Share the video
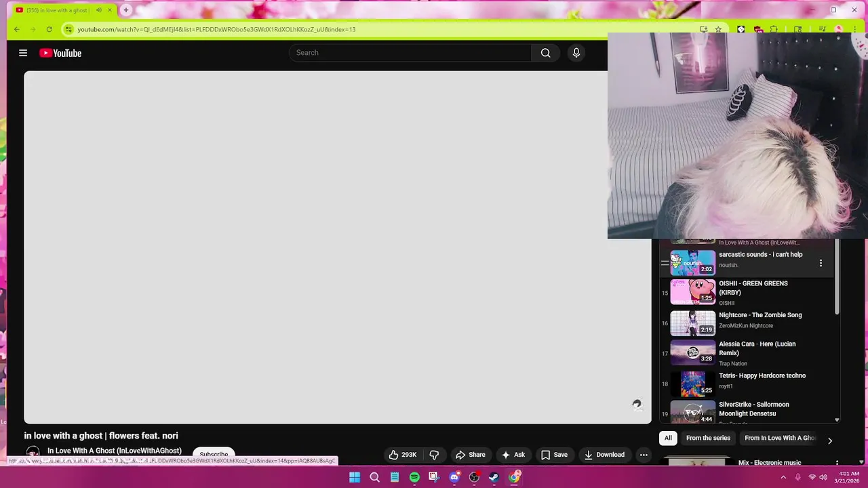This screenshot has height=488, width=868. tap(471, 455)
